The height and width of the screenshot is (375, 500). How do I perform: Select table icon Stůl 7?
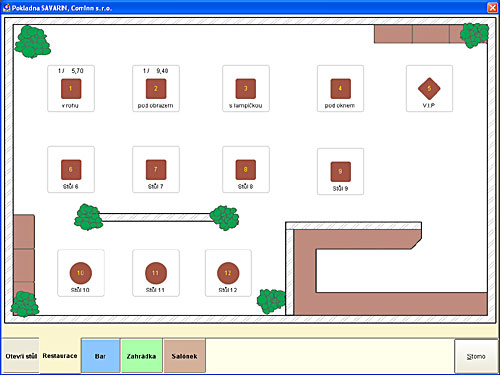[x=156, y=170]
